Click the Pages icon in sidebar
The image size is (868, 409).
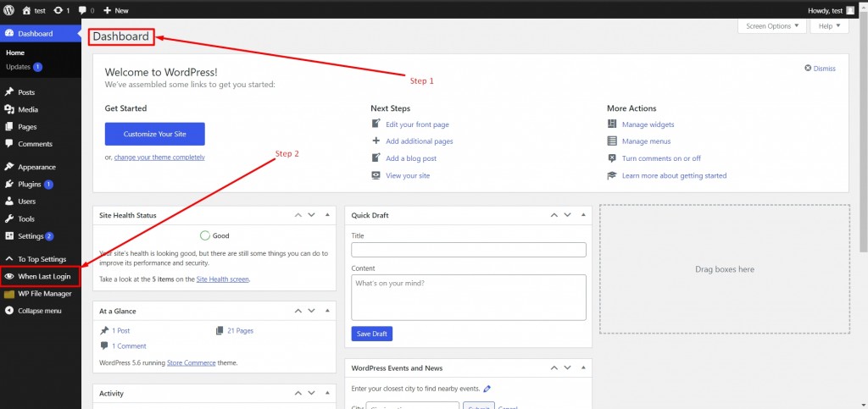pos(8,126)
